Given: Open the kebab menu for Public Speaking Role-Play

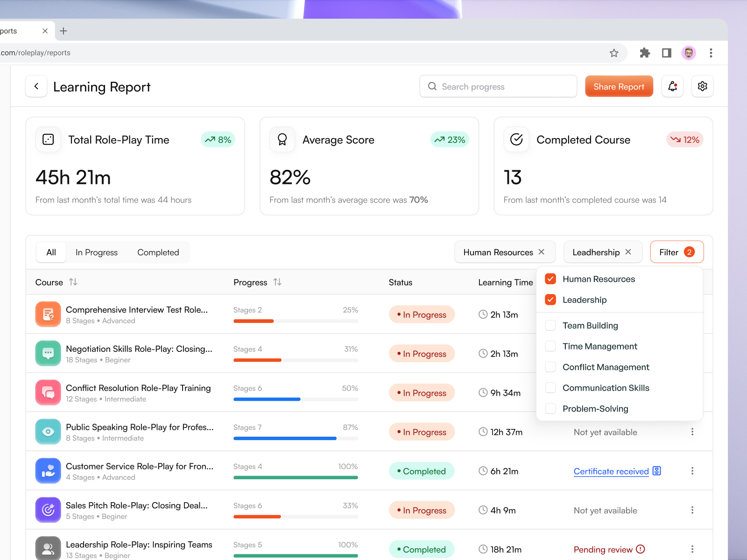Looking at the screenshot, I should tap(692, 432).
